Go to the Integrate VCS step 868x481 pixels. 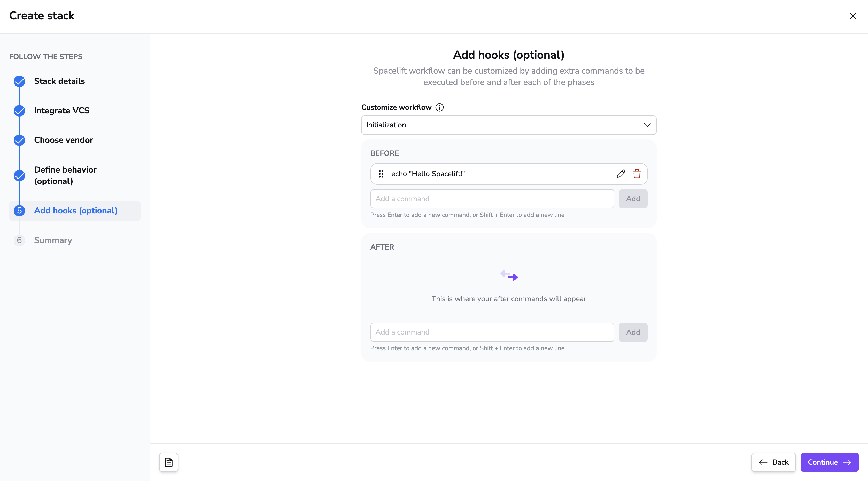[62, 111]
